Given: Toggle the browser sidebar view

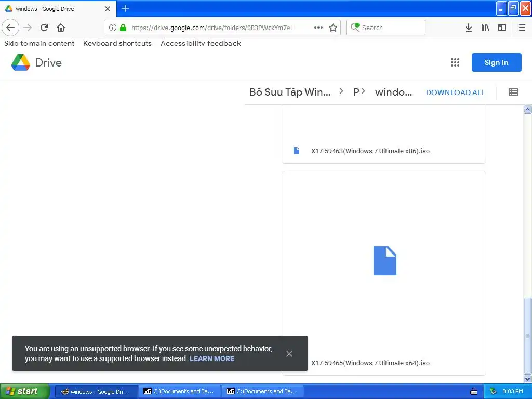Looking at the screenshot, I should pyautogui.click(x=502, y=28).
